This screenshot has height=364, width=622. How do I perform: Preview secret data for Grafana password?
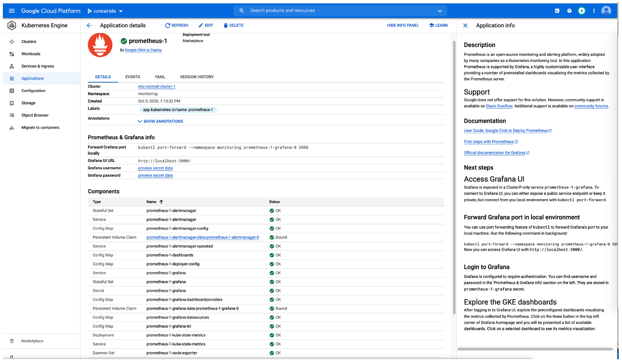point(155,175)
